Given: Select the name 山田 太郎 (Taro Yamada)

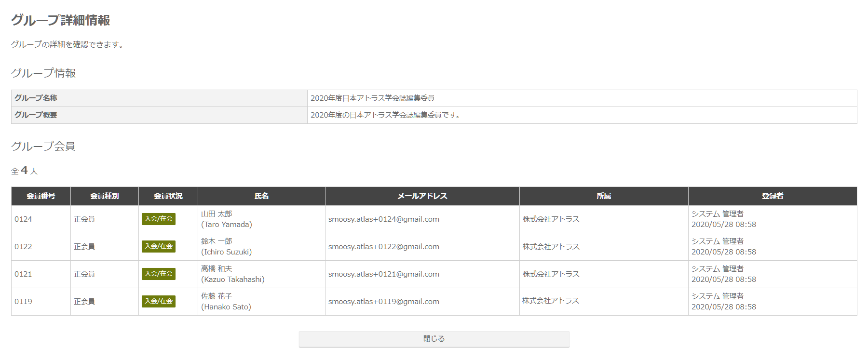Looking at the screenshot, I should point(226,219).
